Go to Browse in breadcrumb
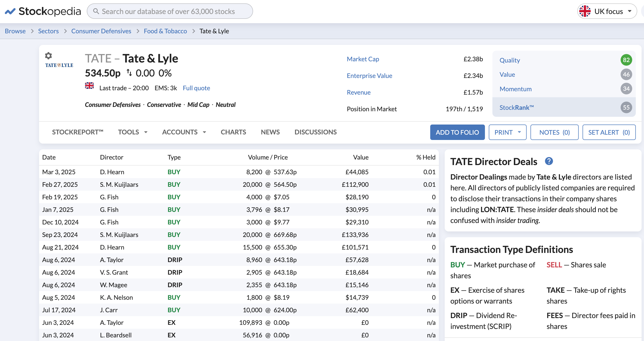The image size is (644, 341). (x=15, y=31)
